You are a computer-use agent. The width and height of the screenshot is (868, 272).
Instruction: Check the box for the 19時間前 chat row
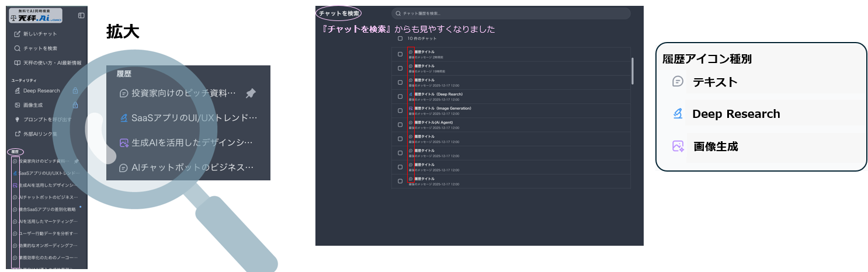coord(400,68)
